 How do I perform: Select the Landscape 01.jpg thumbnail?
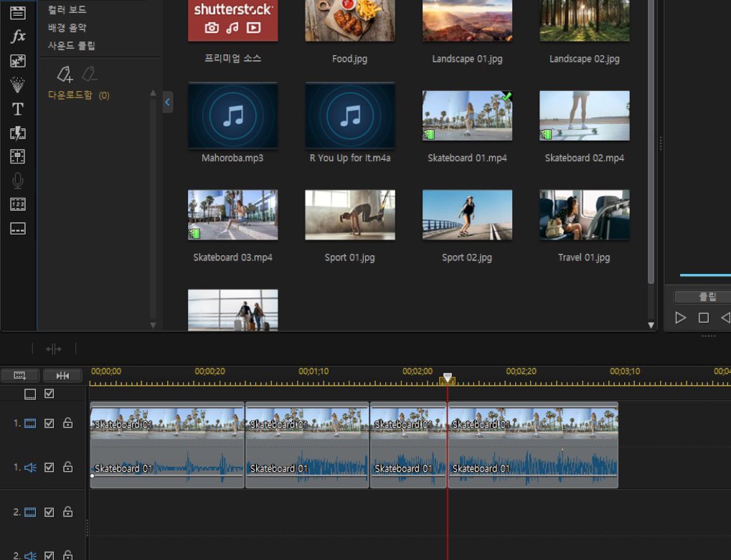[467, 21]
